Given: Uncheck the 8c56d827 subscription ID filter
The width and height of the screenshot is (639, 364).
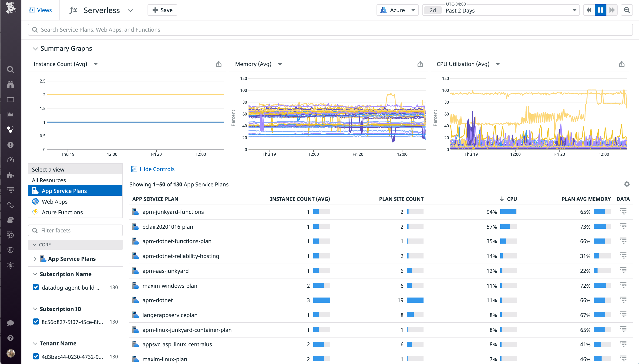Looking at the screenshot, I should (x=36, y=321).
